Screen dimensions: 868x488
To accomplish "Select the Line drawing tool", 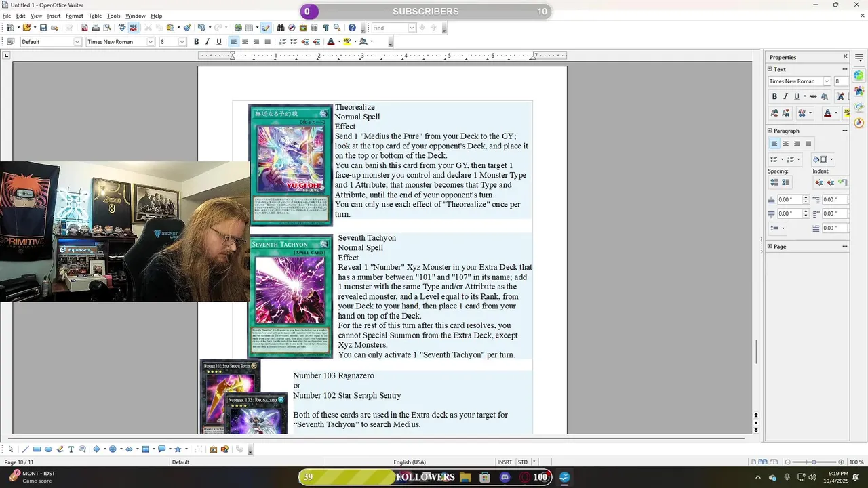I will (26, 449).
